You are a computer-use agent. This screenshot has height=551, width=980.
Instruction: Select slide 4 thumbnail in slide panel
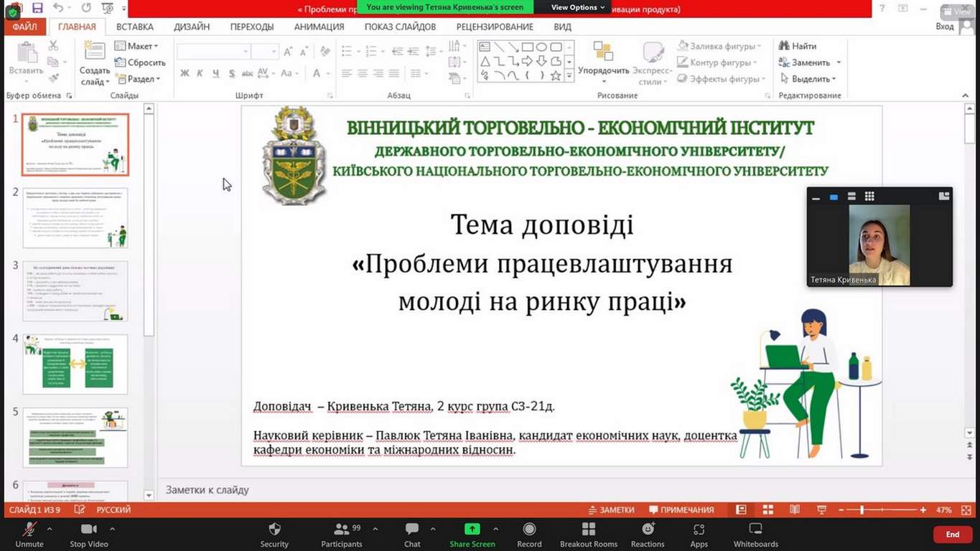(75, 364)
